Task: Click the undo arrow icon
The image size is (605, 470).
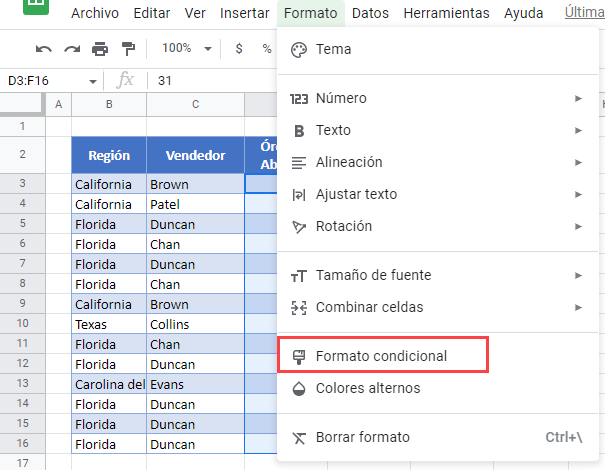Action: pyautogui.click(x=44, y=49)
